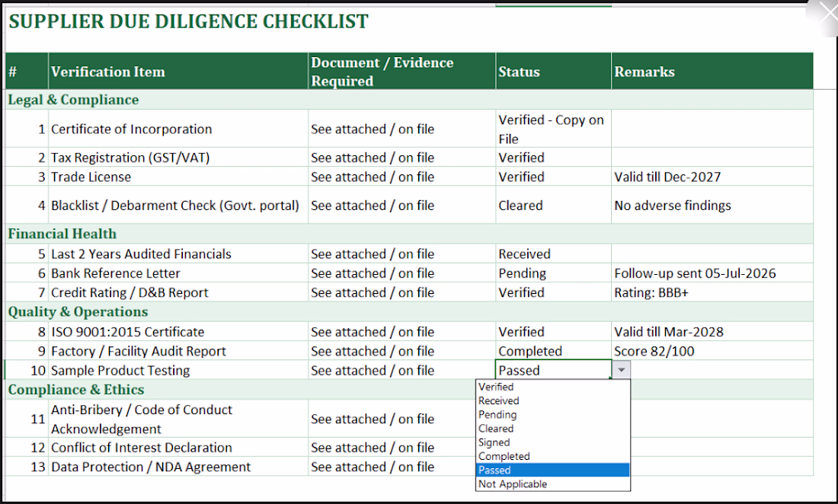Select Signed in the dropdown list
This screenshot has width=838, height=504.
click(x=552, y=442)
